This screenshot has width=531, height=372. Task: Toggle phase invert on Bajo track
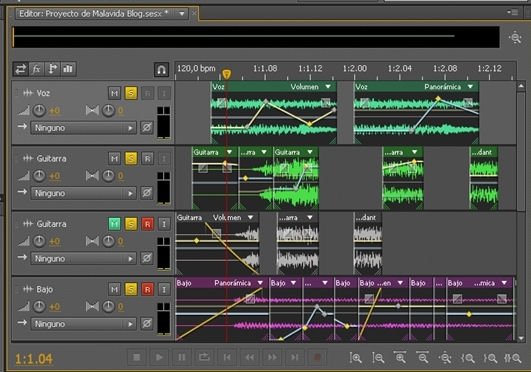coord(147,324)
